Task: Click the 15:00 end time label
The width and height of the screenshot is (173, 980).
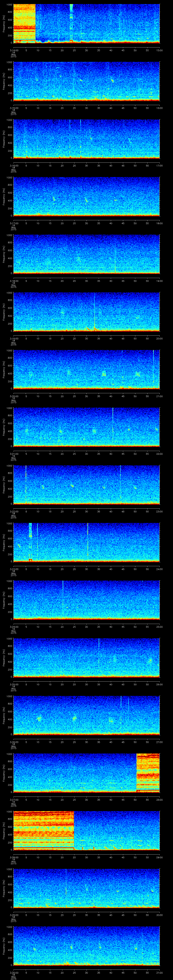Action: [159, 50]
